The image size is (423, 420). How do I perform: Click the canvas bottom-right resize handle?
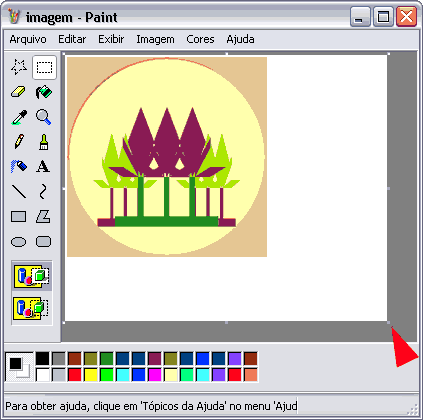[389, 322]
